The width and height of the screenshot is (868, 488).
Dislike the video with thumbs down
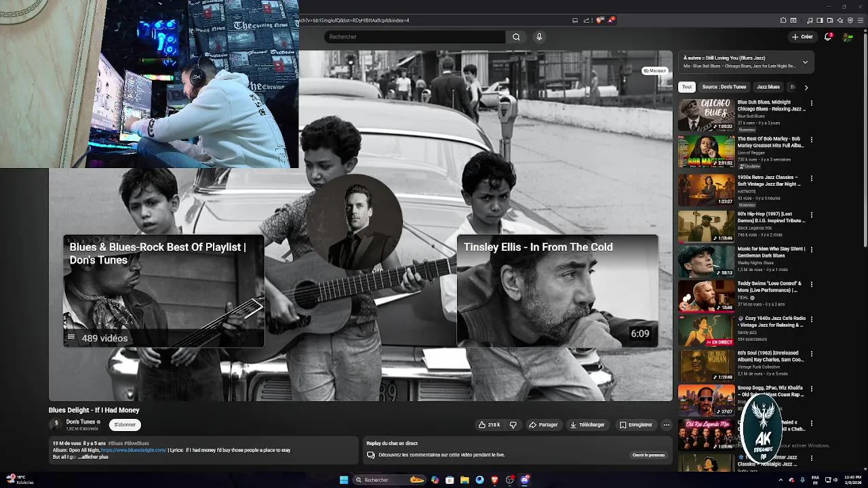(513, 425)
